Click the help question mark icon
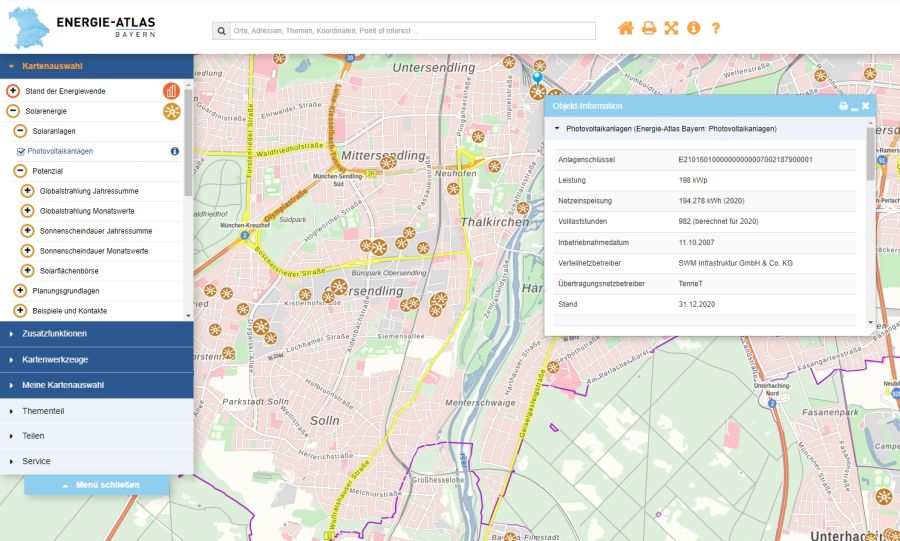The image size is (900, 541). point(716,28)
